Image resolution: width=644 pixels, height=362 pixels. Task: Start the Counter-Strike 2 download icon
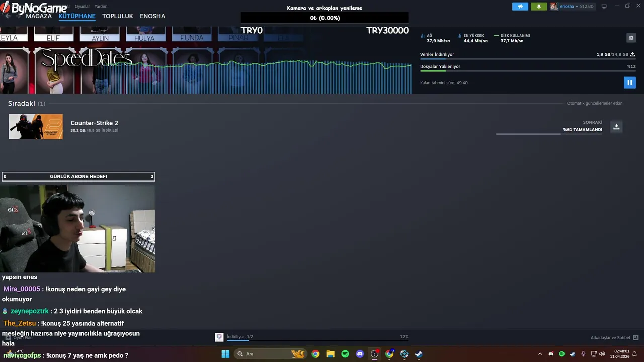point(616,126)
